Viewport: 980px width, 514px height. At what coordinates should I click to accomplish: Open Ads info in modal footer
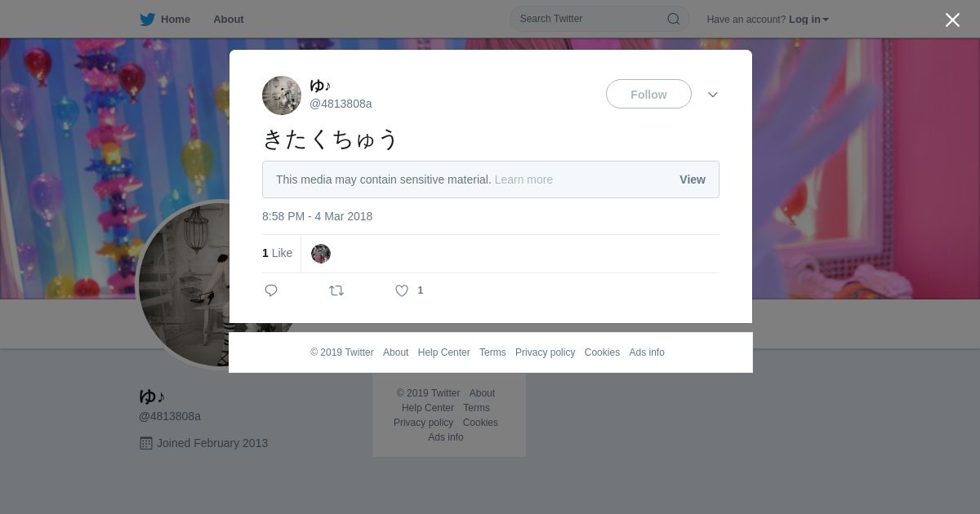pos(647,352)
